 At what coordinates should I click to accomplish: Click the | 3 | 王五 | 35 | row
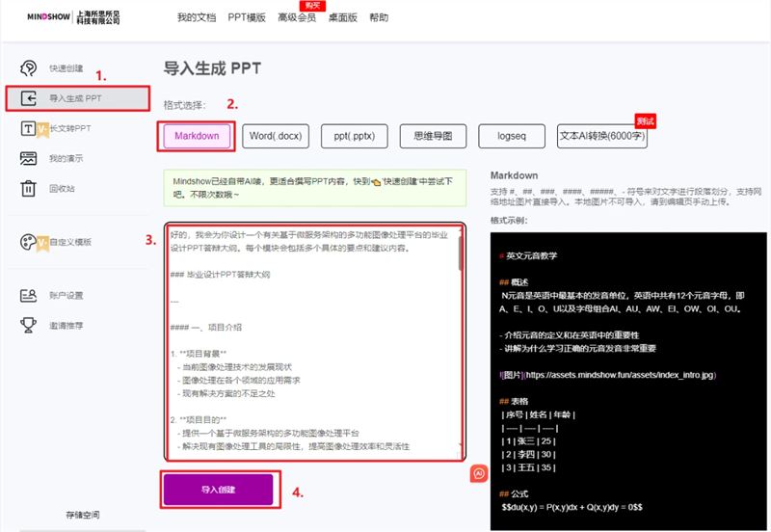point(528,467)
